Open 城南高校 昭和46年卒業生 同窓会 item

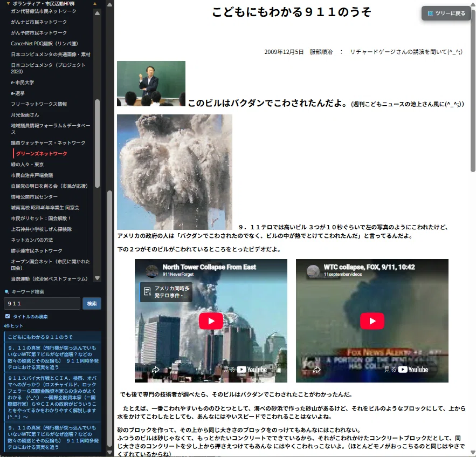(45, 208)
